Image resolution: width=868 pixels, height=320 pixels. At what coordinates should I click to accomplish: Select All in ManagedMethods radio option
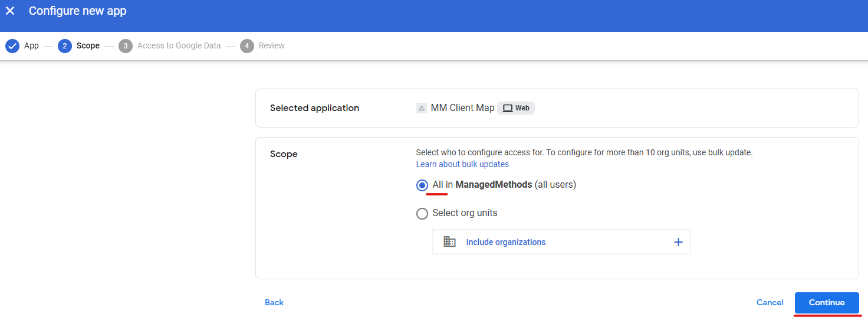click(x=422, y=185)
